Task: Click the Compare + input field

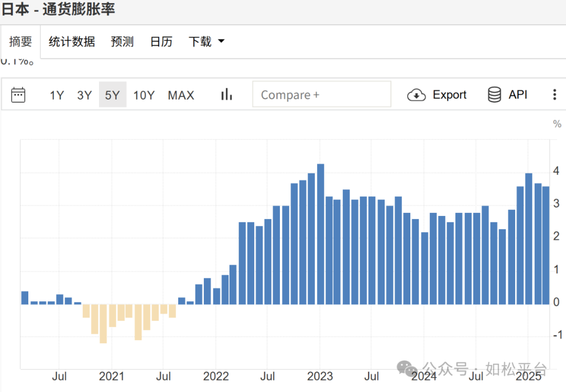Action: [x=321, y=95]
